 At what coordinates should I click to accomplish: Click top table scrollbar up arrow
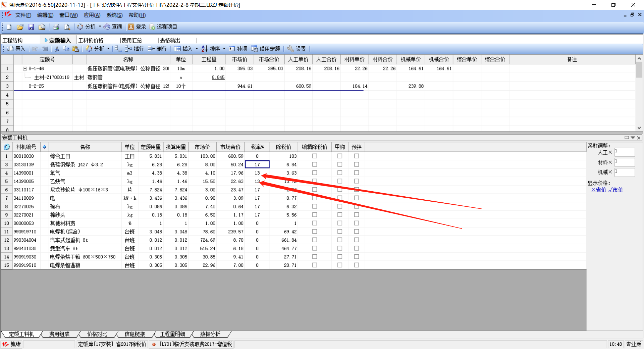pos(639,58)
